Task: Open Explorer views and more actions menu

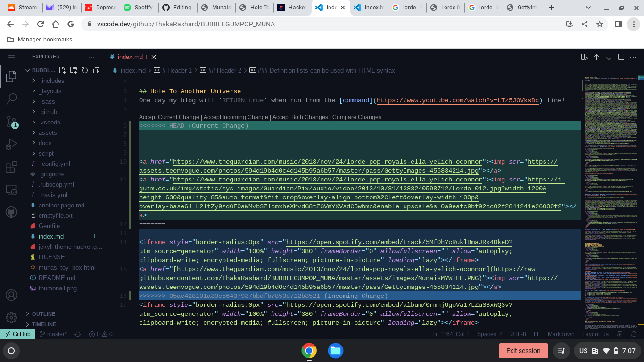Action: pos(91,57)
